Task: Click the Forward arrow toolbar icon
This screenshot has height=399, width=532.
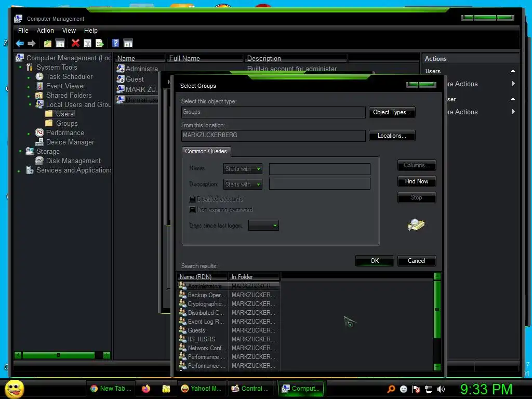Action: point(32,44)
